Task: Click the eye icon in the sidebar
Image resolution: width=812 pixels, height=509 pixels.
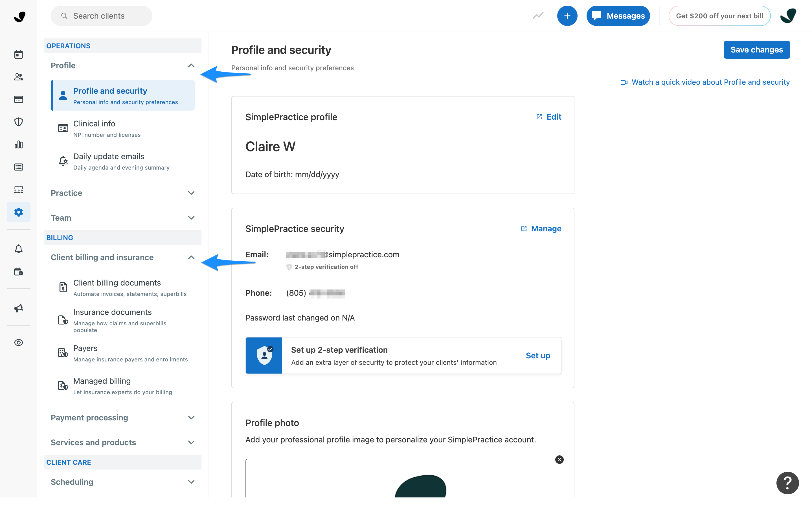Action: (19, 342)
